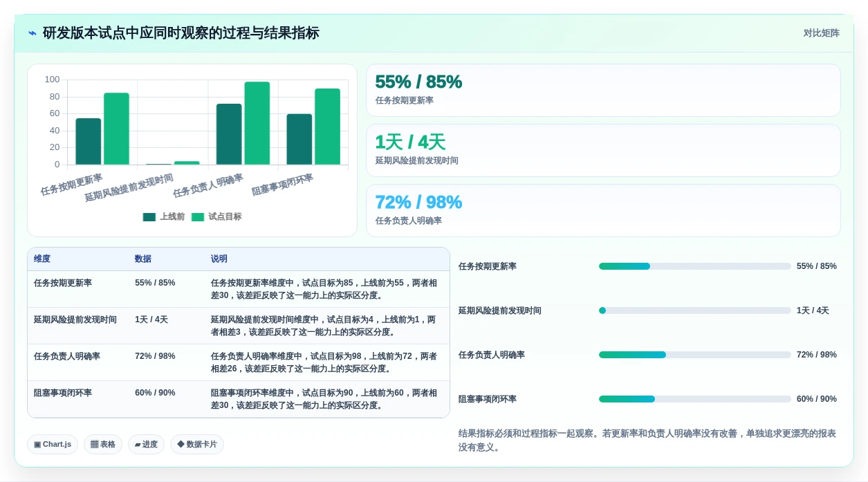Click the lightning icon beside the title
This screenshot has width=868, height=482.
coord(33,33)
